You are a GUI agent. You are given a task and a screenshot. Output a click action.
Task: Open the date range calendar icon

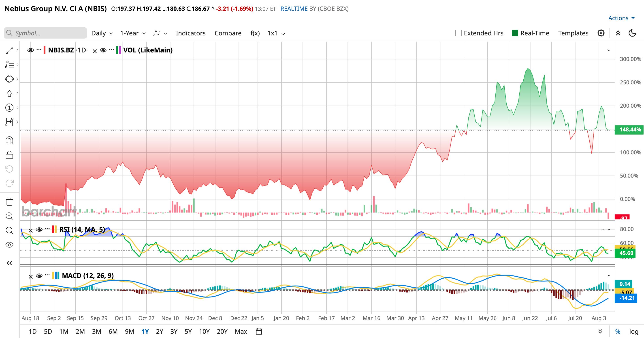(259, 331)
